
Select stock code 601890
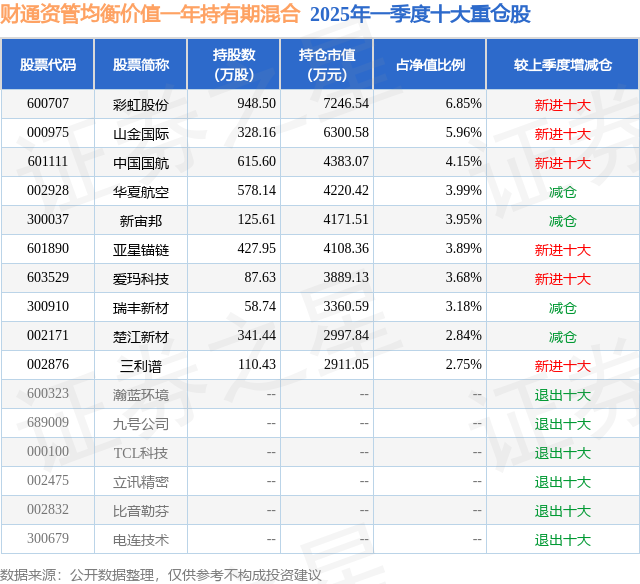pos(48,249)
